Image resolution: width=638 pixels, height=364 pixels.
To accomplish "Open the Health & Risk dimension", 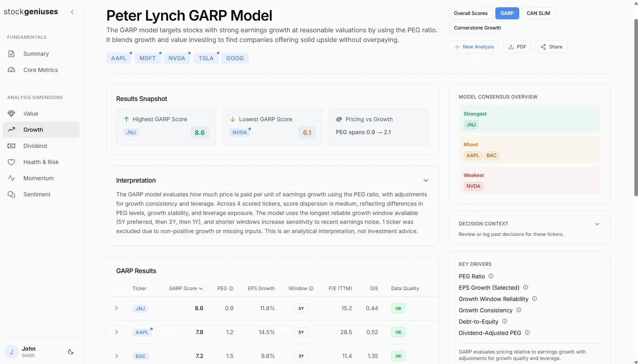I will 41,162.
